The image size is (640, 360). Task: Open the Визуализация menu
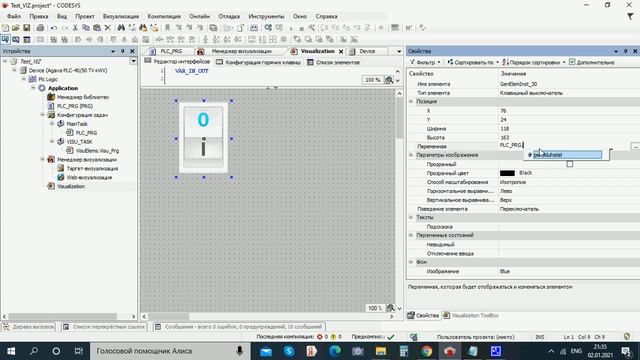tap(121, 16)
